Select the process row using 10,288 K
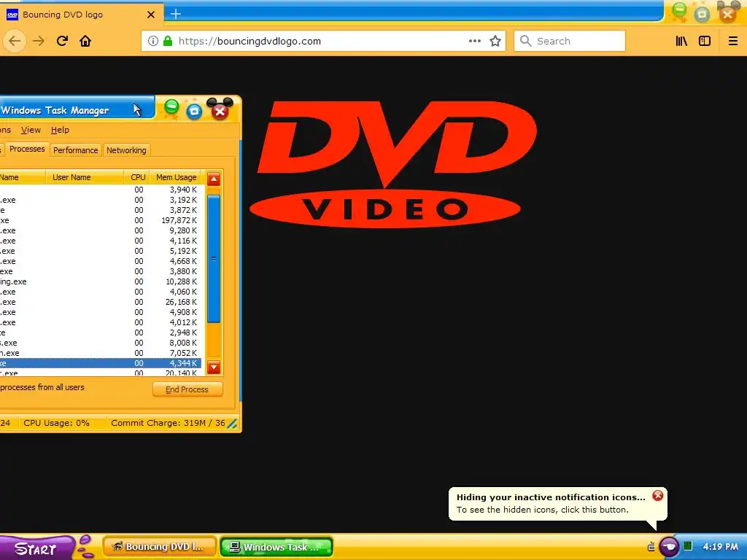This screenshot has height=560, width=747. (x=101, y=281)
